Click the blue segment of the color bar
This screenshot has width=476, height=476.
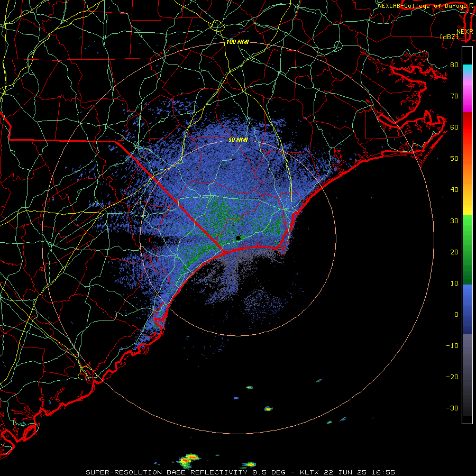tap(467, 309)
